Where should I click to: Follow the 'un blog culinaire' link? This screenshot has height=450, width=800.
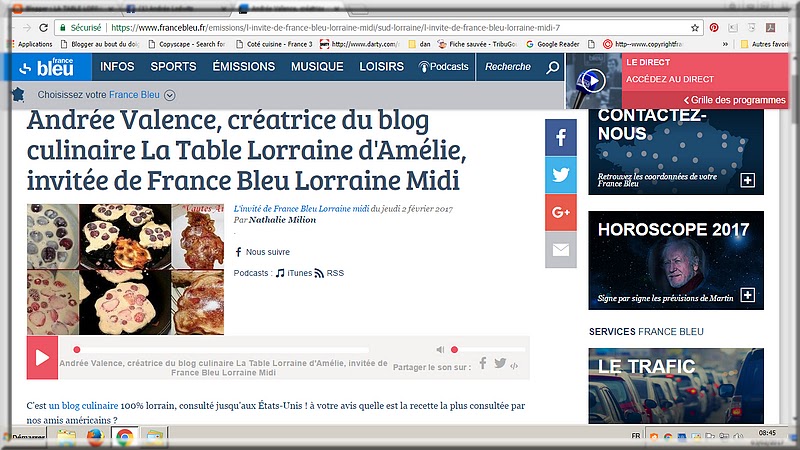coord(83,406)
